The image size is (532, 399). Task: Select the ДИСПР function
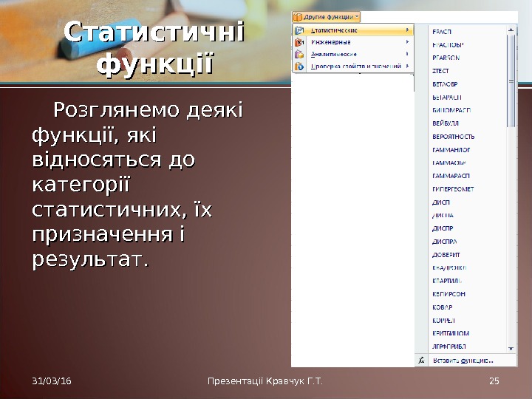click(x=443, y=228)
